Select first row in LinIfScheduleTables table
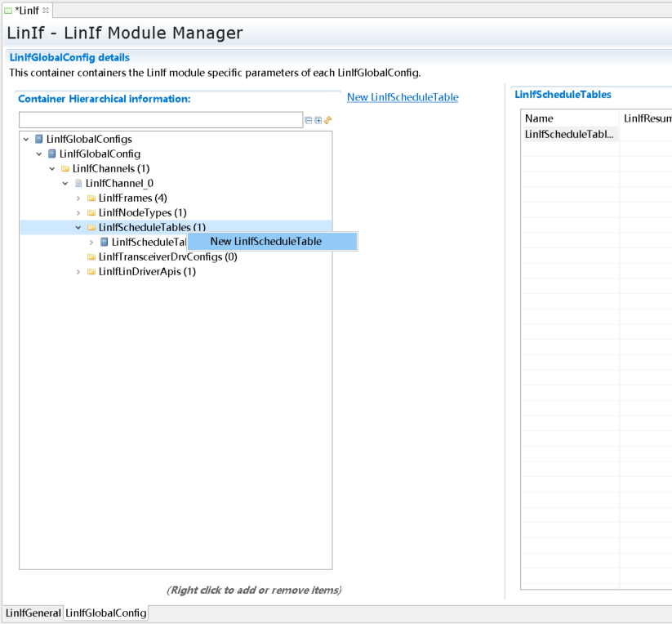This screenshot has height=624, width=672. (569, 134)
